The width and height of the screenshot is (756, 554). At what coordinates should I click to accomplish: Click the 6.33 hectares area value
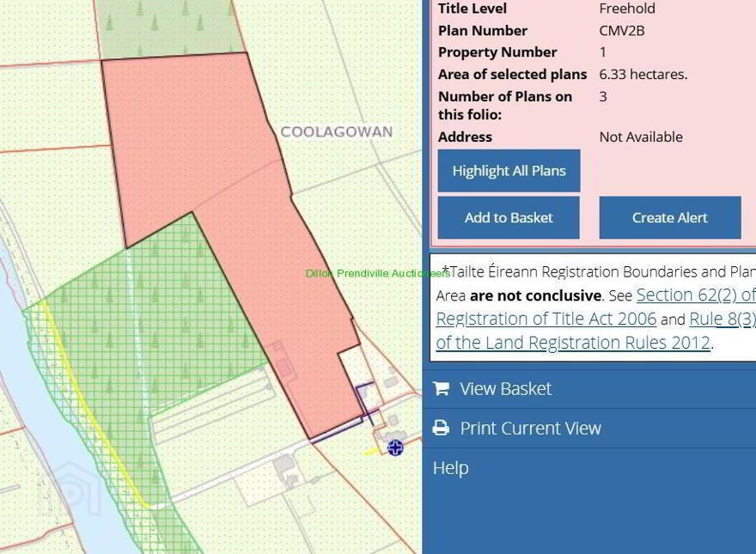(643, 74)
